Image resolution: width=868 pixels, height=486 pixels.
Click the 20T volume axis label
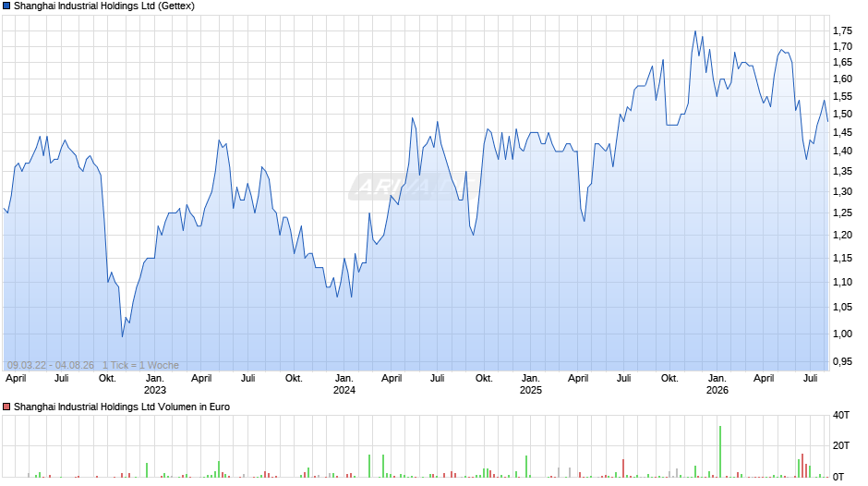coord(841,445)
